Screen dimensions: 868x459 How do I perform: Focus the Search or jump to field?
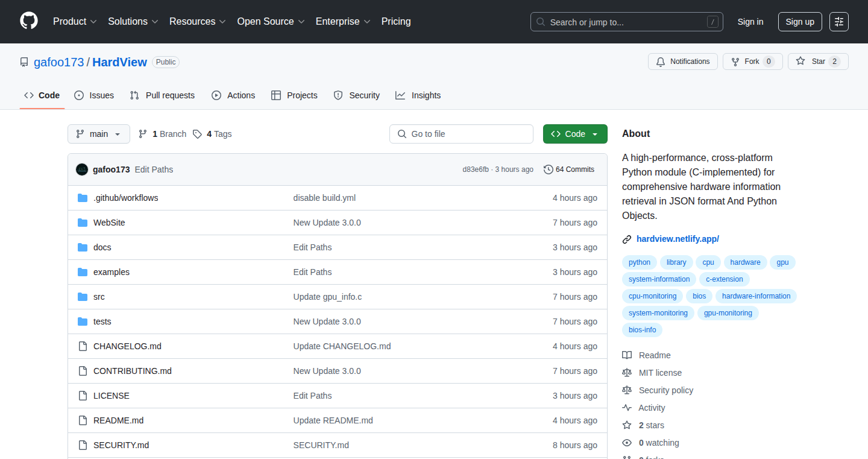pos(627,22)
